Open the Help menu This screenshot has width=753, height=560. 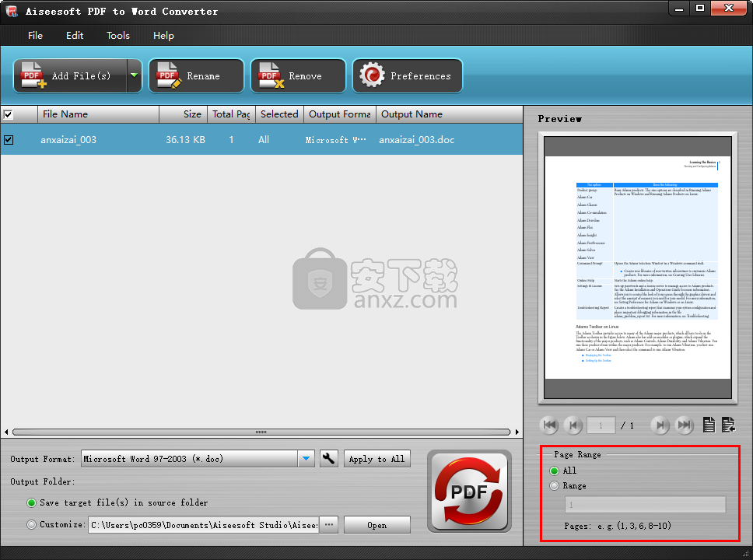pyautogui.click(x=163, y=36)
